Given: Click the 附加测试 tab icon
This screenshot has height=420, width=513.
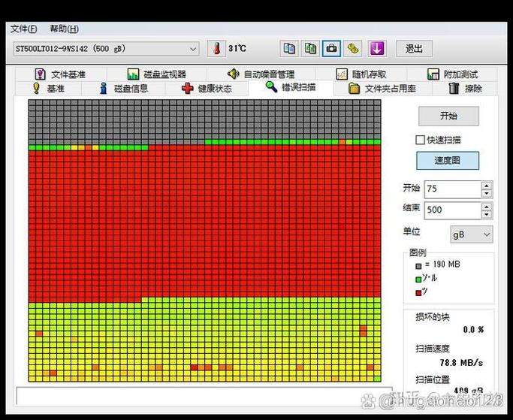Looking at the screenshot, I should 433,74.
